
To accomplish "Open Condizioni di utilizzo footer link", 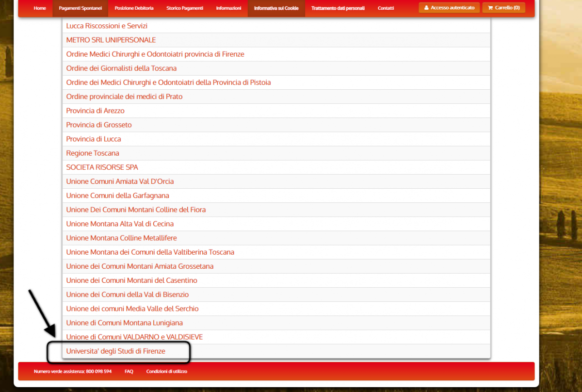I will 166,372.
